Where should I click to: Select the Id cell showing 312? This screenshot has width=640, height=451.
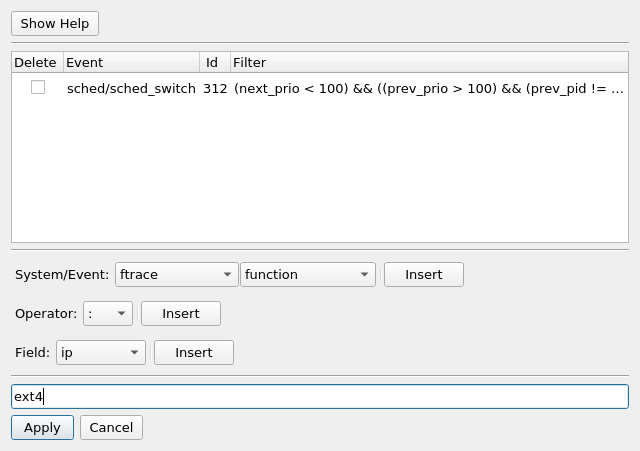(x=215, y=88)
